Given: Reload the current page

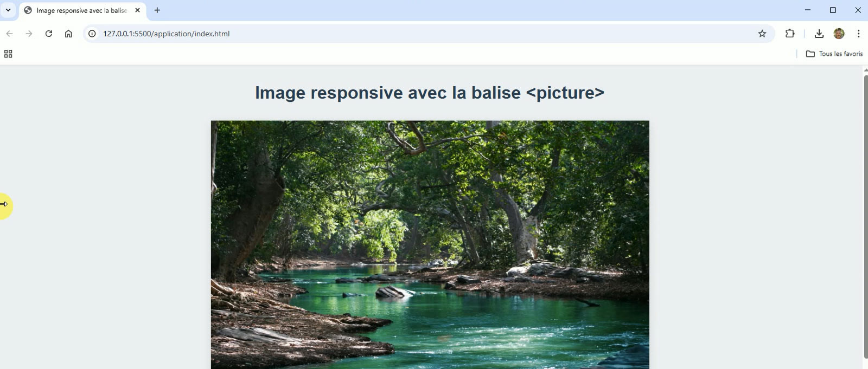Looking at the screenshot, I should point(49,34).
